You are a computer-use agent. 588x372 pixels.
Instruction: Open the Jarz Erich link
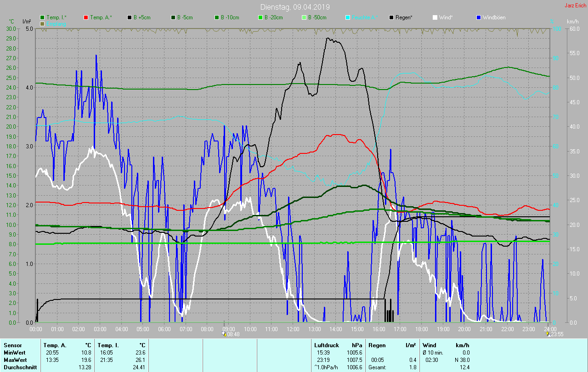[575, 6]
